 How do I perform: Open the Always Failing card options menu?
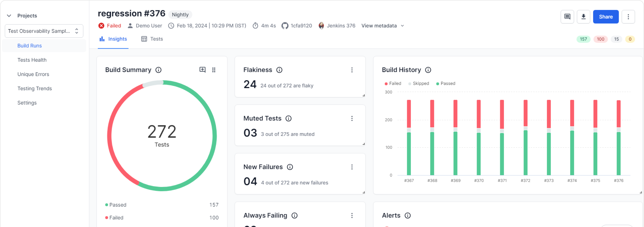coord(352,215)
